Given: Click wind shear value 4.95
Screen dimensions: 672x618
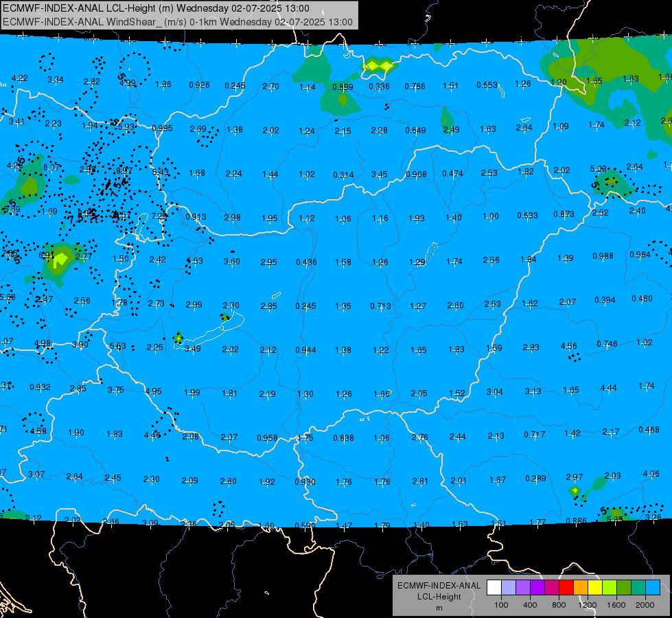Looking at the screenshot, I should (x=154, y=391).
